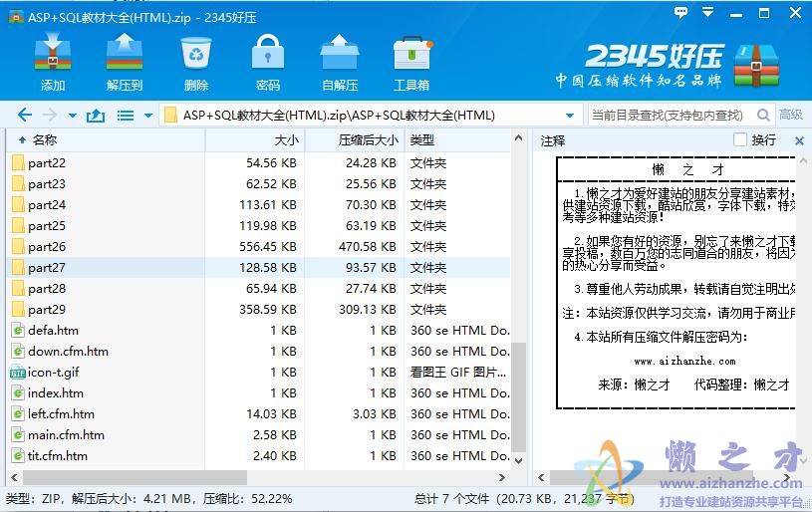Image resolution: width=812 pixels, height=512 pixels.
Task: Go up one folder level icon
Action: [96, 115]
